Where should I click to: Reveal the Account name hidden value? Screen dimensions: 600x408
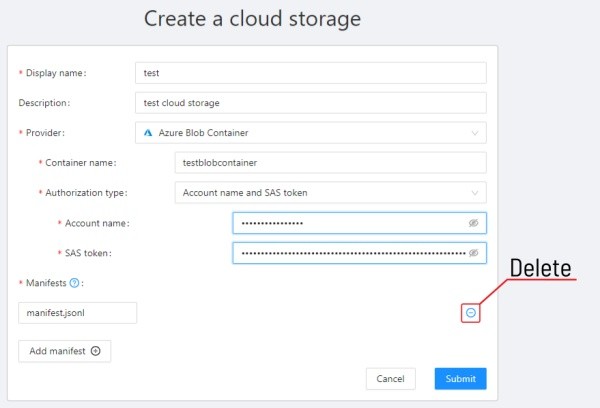click(x=474, y=223)
